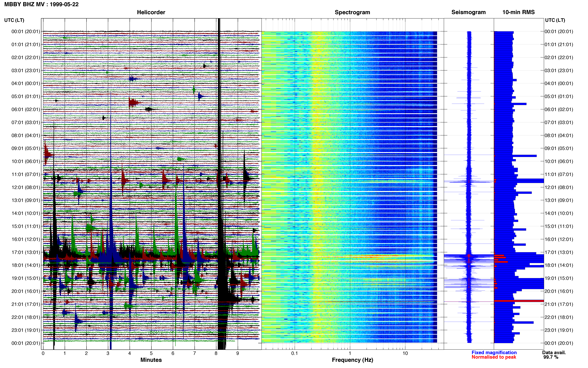The width and height of the screenshot is (588, 368).
Task: Click left time label 17:01 (13:01)
Action: 26,252
